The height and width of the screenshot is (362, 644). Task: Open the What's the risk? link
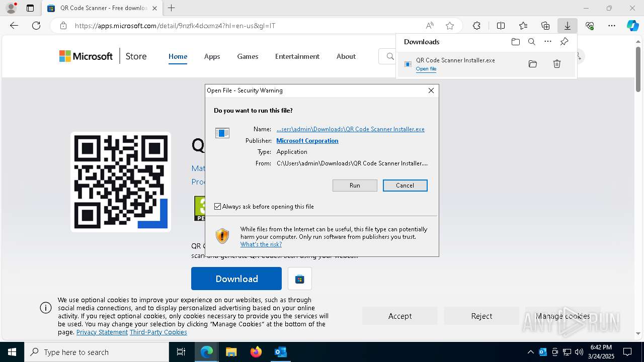pyautogui.click(x=261, y=244)
